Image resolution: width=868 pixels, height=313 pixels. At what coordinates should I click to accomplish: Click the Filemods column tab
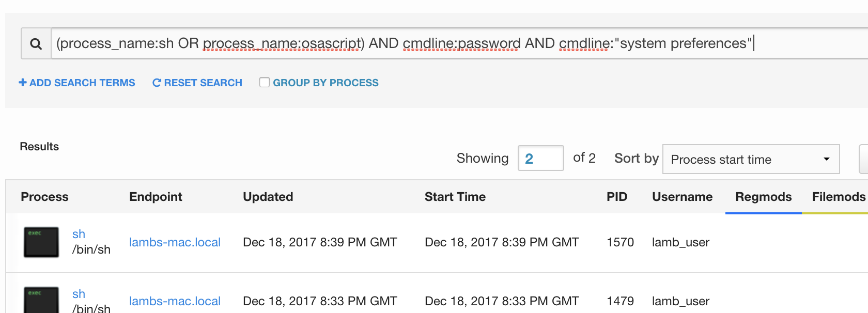(838, 197)
